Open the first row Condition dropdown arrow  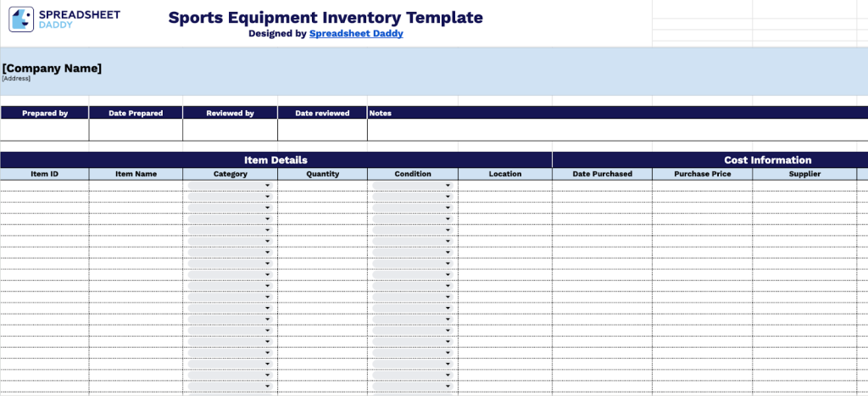(x=447, y=186)
